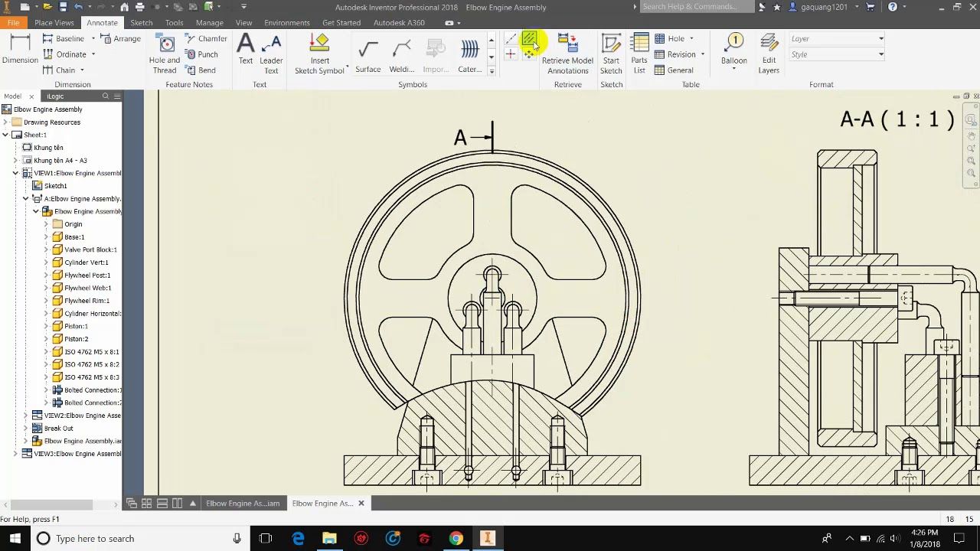The width and height of the screenshot is (980, 551).
Task: Launch Google Chrome from the taskbar
Action: pyautogui.click(x=456, y=538)
